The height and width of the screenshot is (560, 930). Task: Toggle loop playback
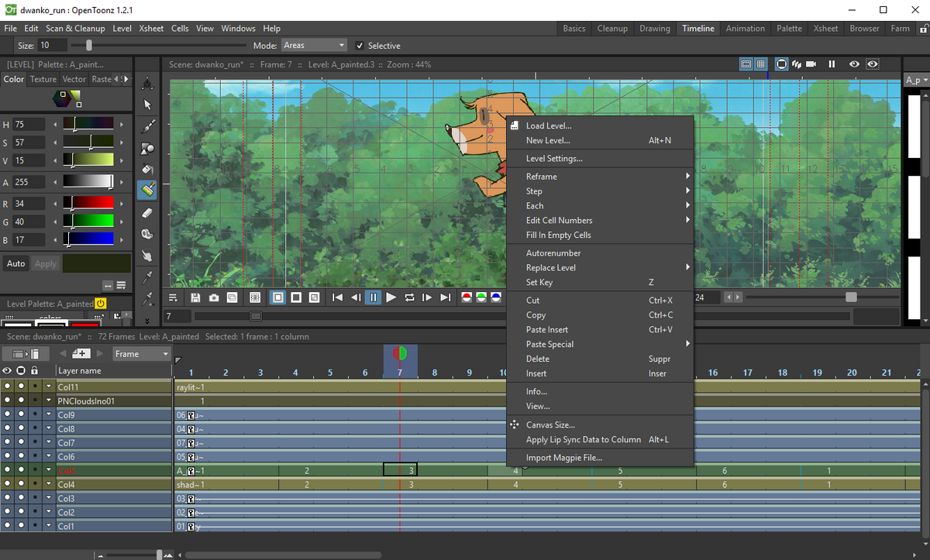(x=409, y=297)
